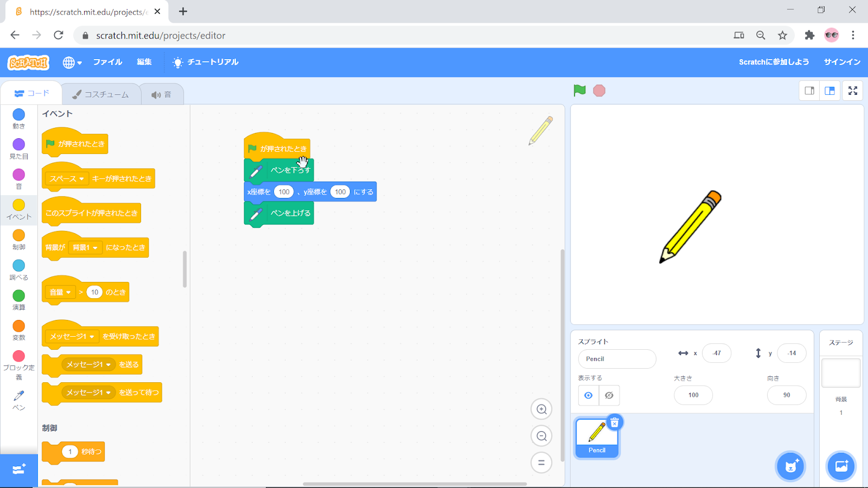Click the 向き direction field
The image size is (868, 488).
click(787, 395)
